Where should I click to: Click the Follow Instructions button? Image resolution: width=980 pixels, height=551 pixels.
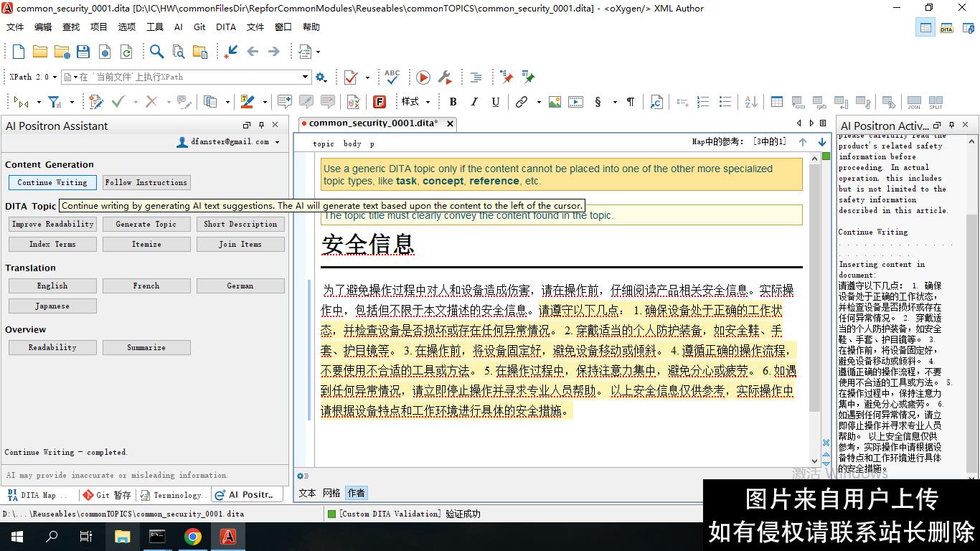146,182
